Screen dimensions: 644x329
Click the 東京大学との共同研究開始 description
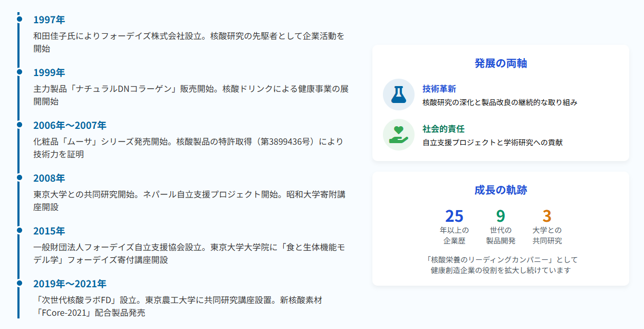[x=189, y=201]
